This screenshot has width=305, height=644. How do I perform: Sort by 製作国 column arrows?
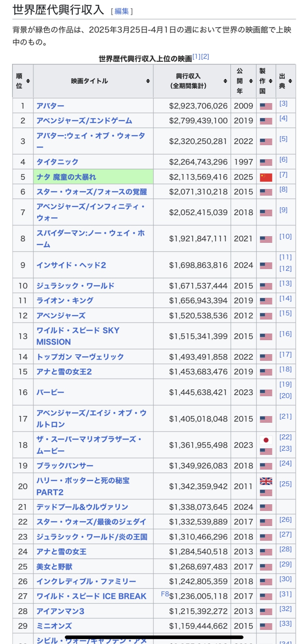[271, 81]
